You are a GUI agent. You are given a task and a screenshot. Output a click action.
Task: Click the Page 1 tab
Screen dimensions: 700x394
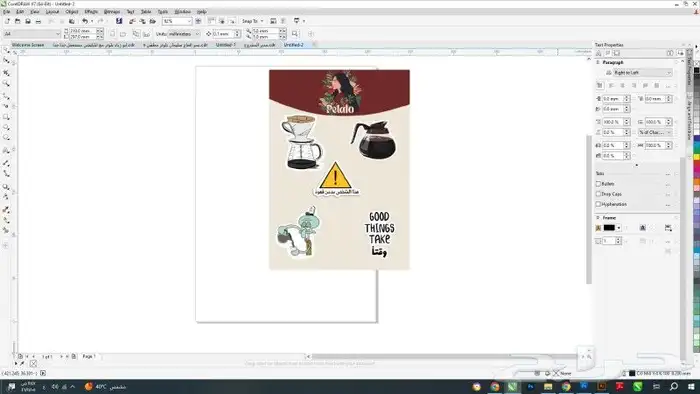pyautogui.click(x=89, y=356)
